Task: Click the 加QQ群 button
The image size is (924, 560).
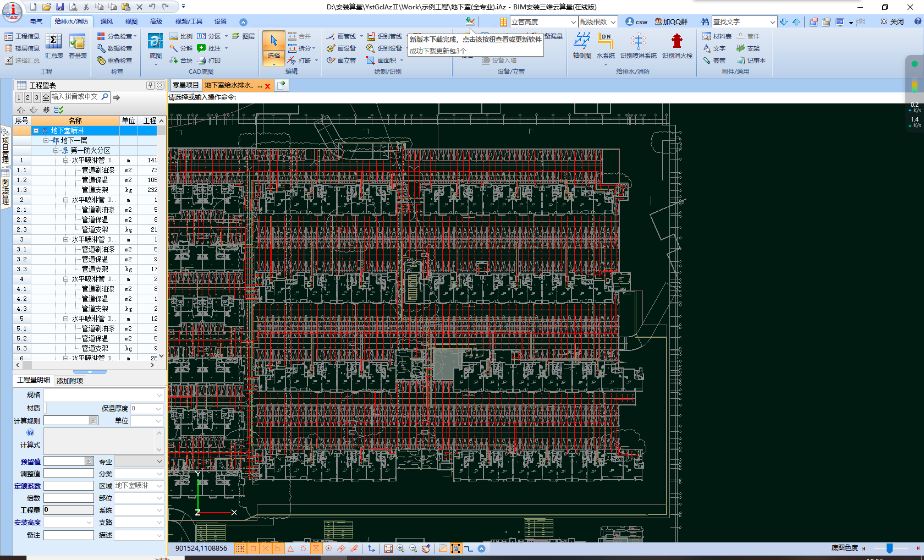Action: point(671,22)
